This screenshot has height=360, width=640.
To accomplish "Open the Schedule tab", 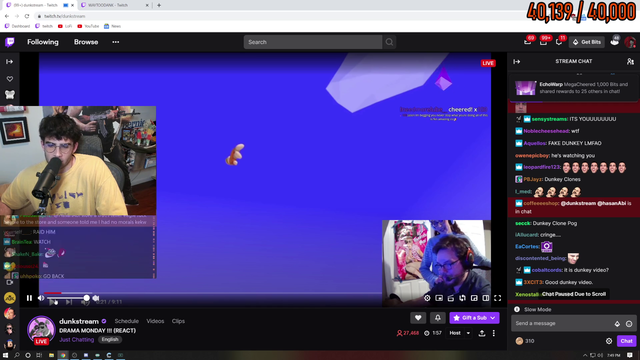I will 127,321.
